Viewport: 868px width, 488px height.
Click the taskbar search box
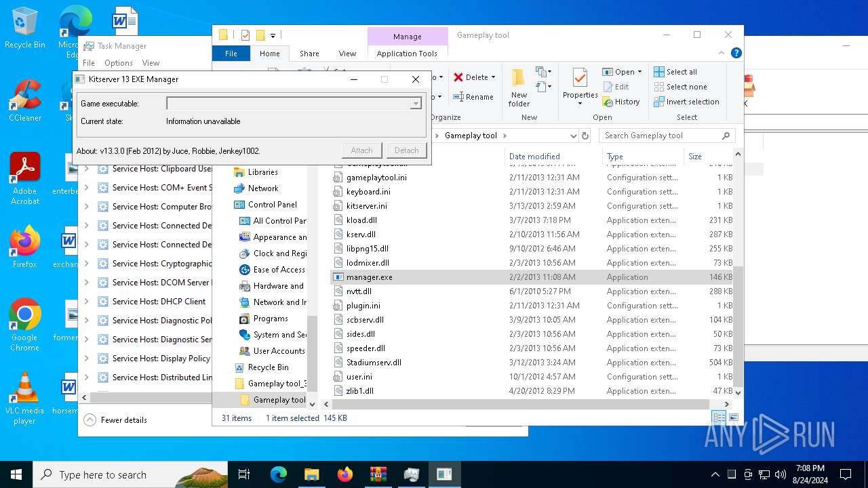(130, 474)
